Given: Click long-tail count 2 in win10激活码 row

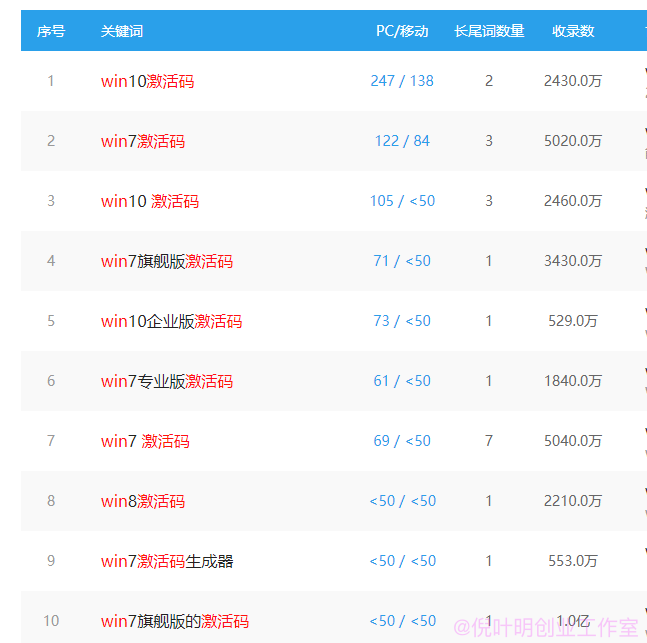Looking at the screenshot, I should [x=489, y=81].
